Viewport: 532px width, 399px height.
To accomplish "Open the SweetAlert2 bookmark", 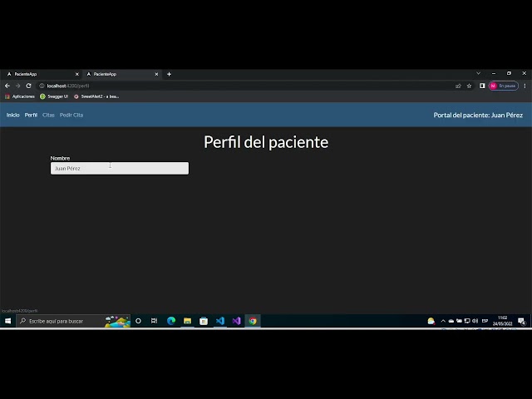I will click(x=96, y=96).
